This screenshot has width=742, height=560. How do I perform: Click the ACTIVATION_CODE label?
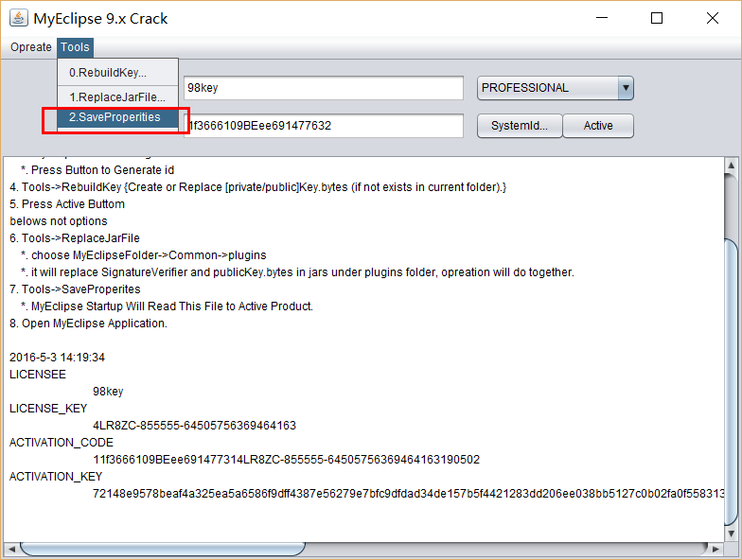point(61,443)
